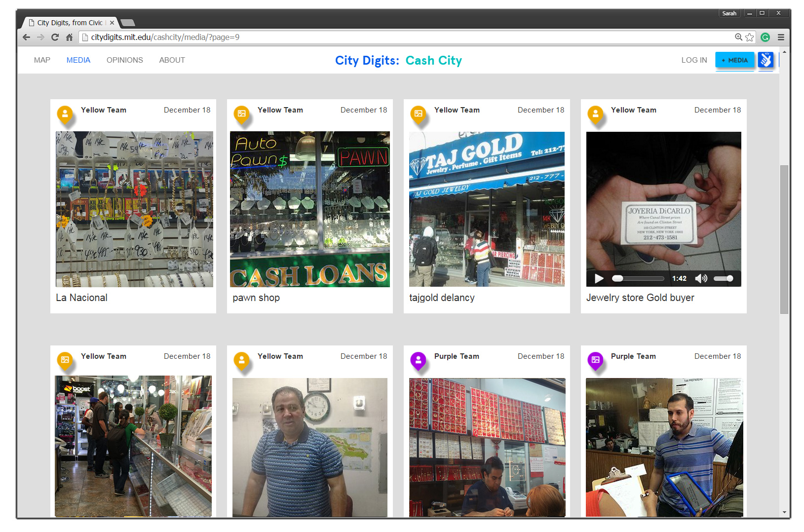Go back with the browser back arrow
The image size is (804, 532).
coord(27,37)
